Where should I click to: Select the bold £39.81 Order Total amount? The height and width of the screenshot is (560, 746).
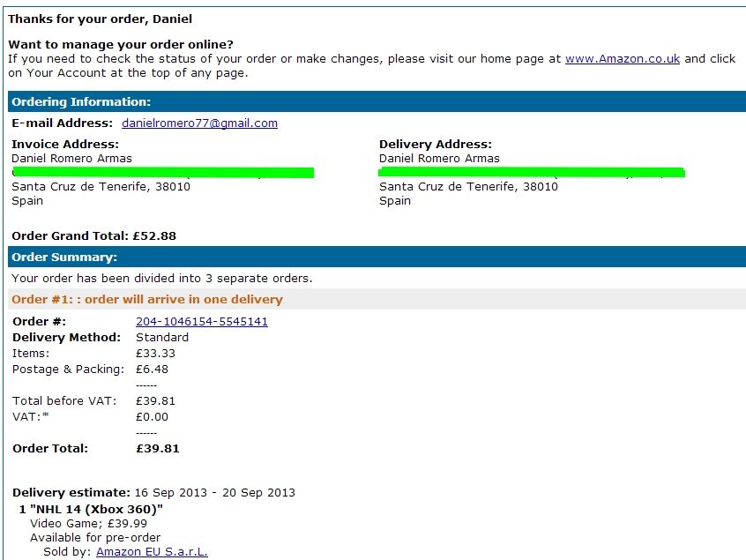click(158, 449)
